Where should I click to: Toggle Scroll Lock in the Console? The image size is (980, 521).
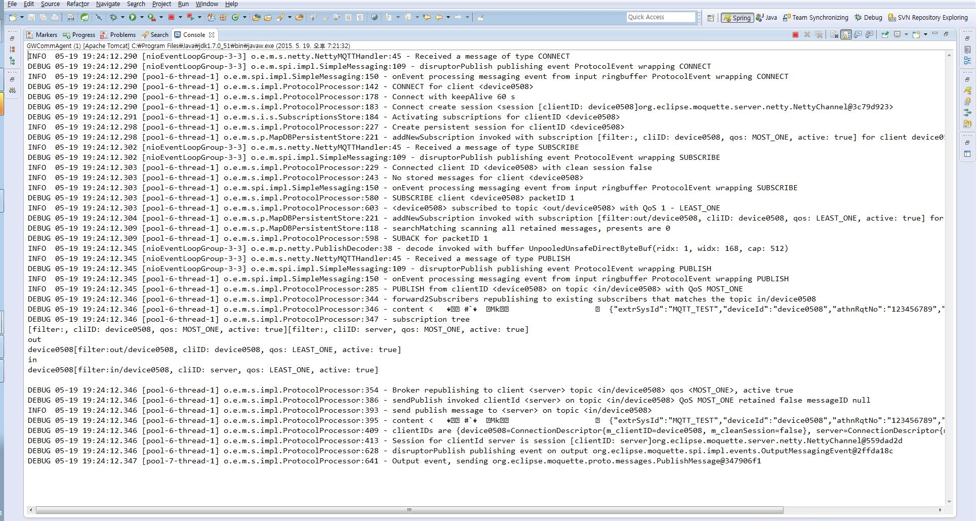pyautogui.click(x=846, y=35)
